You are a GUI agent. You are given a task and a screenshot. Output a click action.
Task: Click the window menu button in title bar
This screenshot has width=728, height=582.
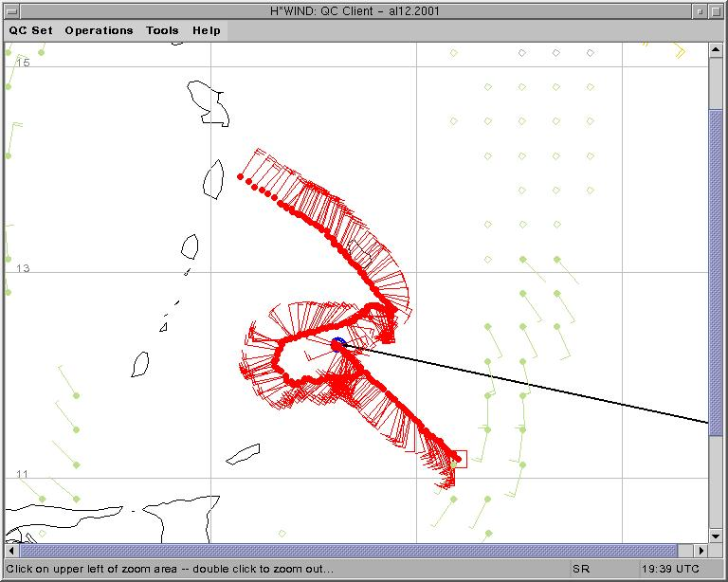pos(11,10)
